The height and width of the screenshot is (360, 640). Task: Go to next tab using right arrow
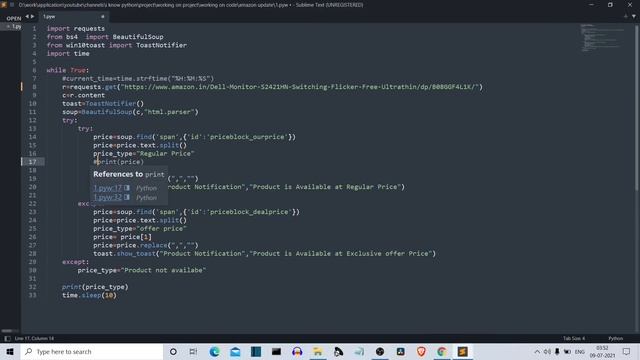[x=33, y=17]
